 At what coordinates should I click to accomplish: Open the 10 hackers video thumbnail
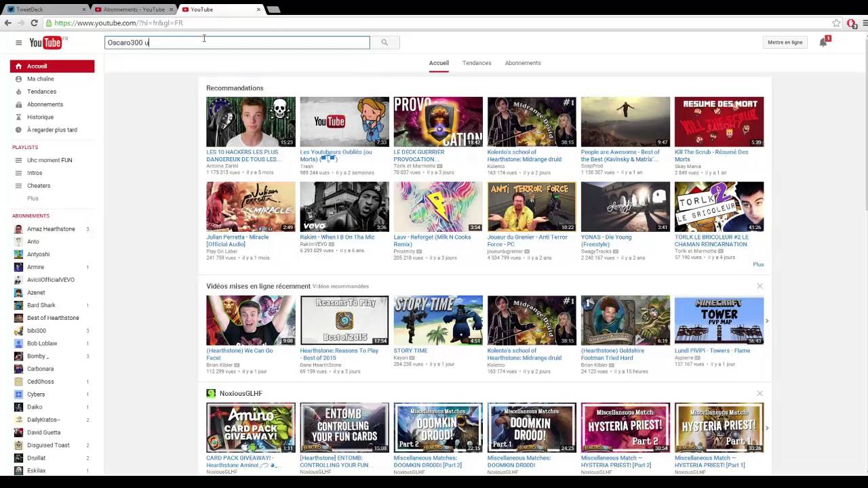[x=251, y=121]
